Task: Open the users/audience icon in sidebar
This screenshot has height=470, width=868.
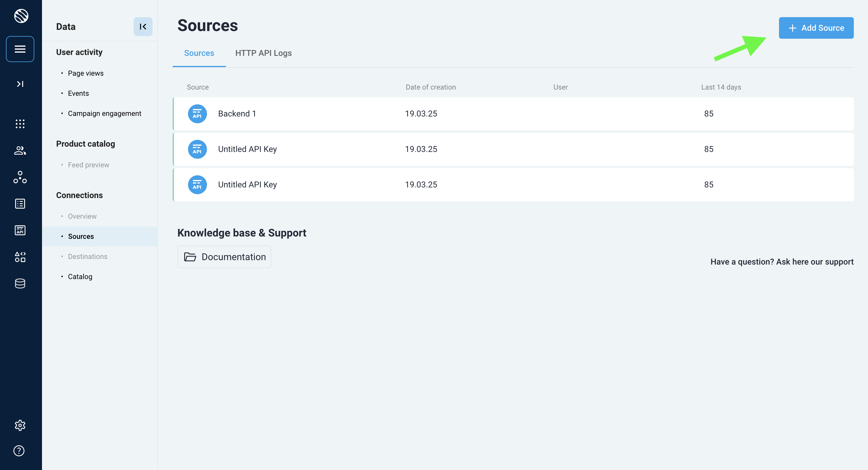Action: pos(20,150)
